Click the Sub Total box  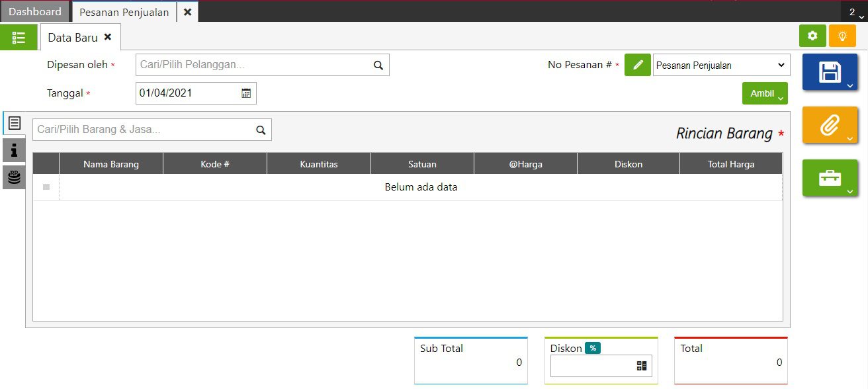[x=471, y=361]
